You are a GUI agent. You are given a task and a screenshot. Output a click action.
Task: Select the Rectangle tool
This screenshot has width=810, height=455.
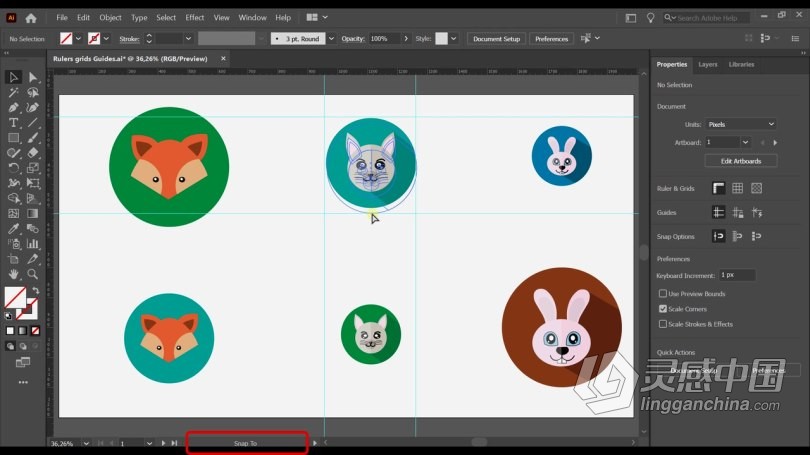pos(13,138)
